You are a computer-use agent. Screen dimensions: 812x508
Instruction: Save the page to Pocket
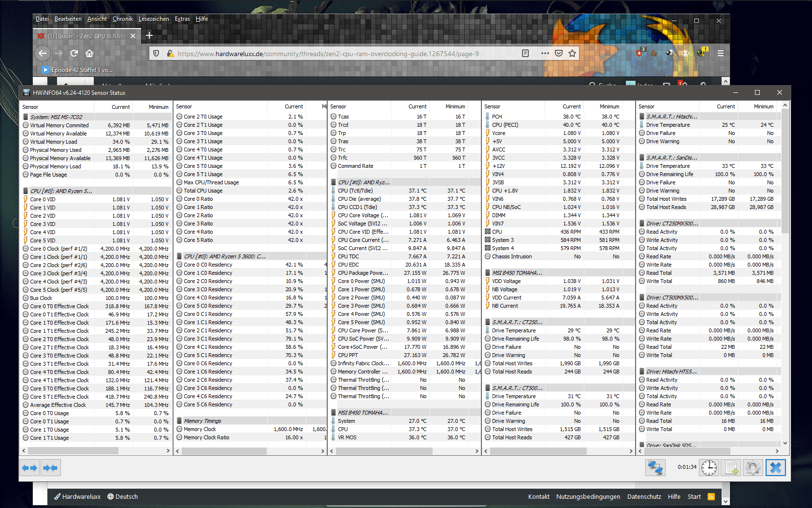559,53
